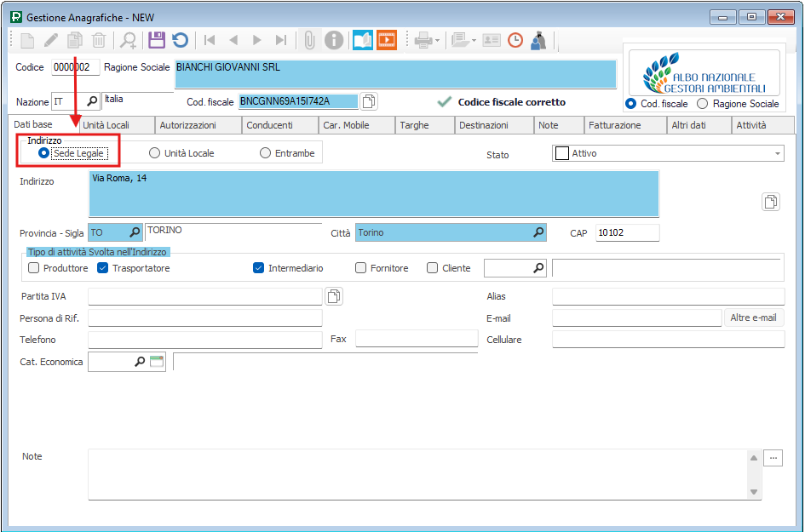Enable the Produttore checkbox
This screenshot has width=805, height=532.
click(34, 268)
